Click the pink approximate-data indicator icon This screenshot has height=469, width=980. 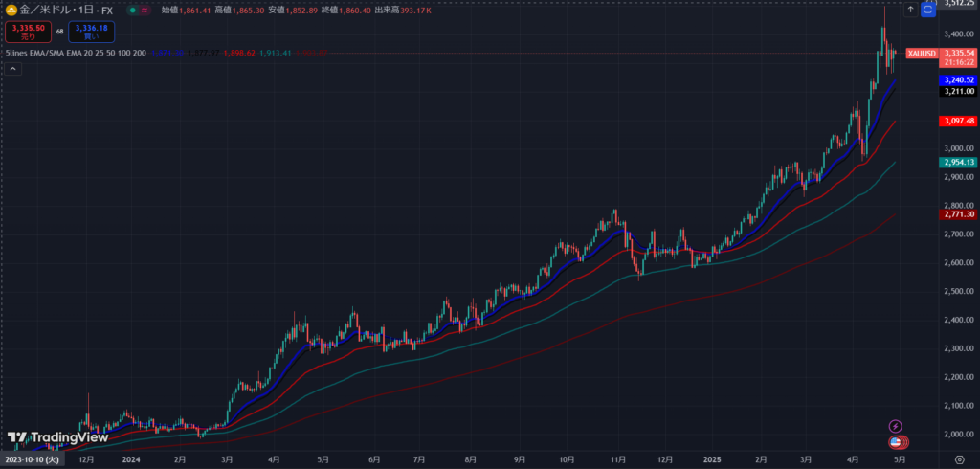point(145,11)
